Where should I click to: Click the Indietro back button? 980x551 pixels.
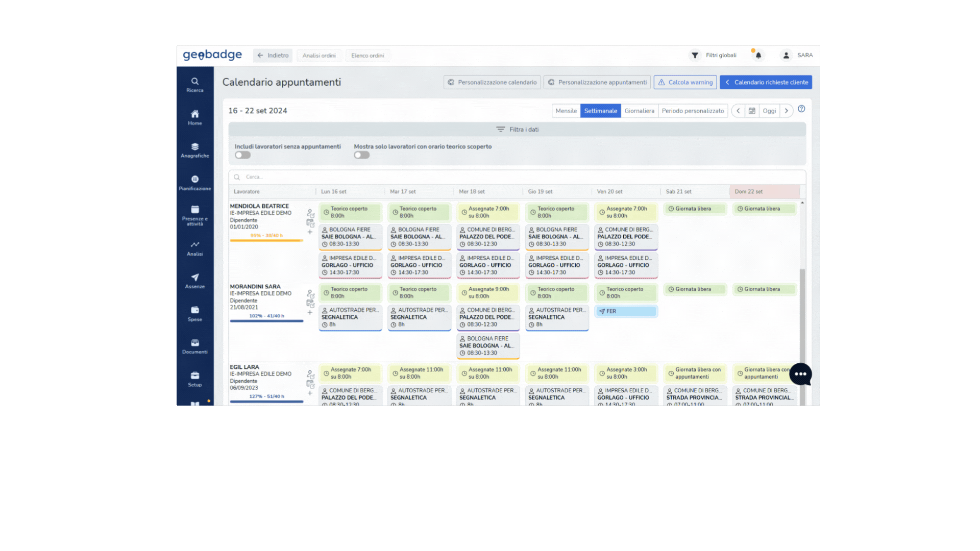(x=273, y=56)
